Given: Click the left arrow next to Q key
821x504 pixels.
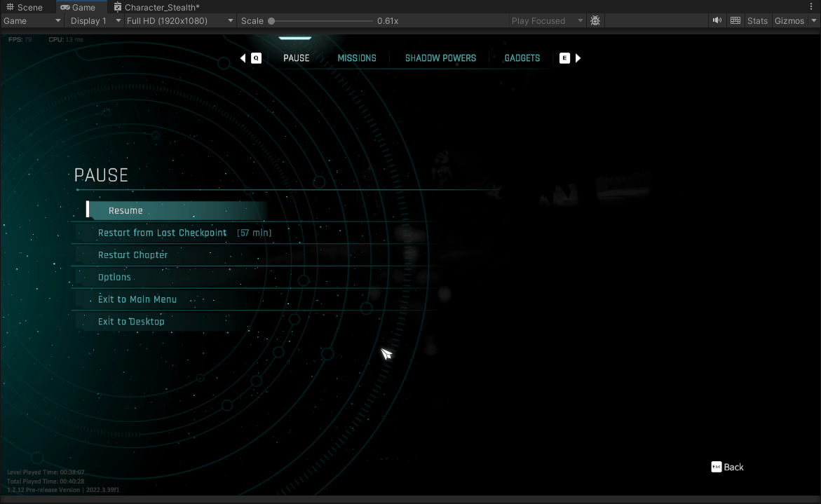Looking at the screenshot, I should [243, 58].
